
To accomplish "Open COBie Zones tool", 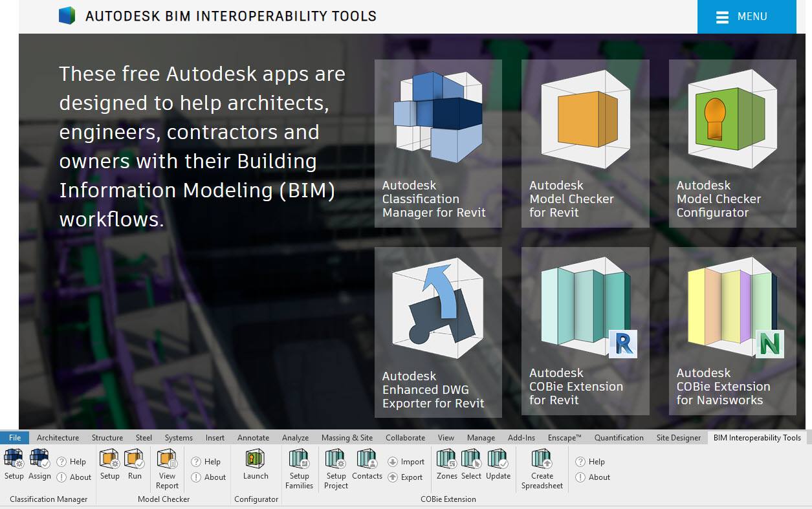I will click(447, 465).
